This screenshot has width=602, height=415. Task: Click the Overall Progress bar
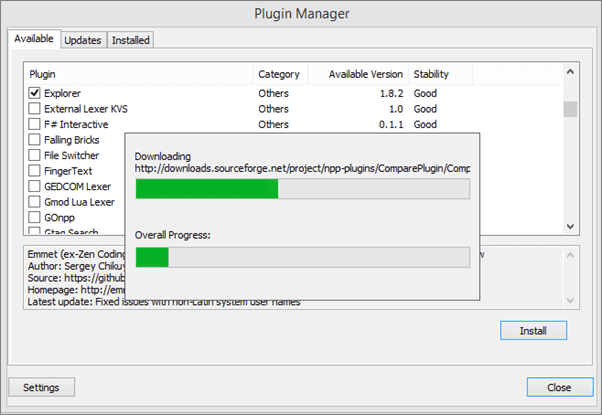click(x=302, y=257)
